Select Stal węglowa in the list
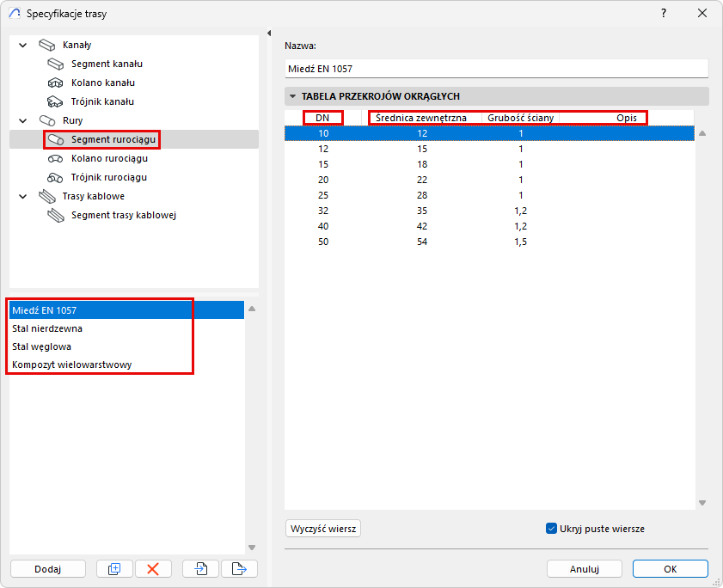Screen dimensions: 723x588 coord(126,346)
